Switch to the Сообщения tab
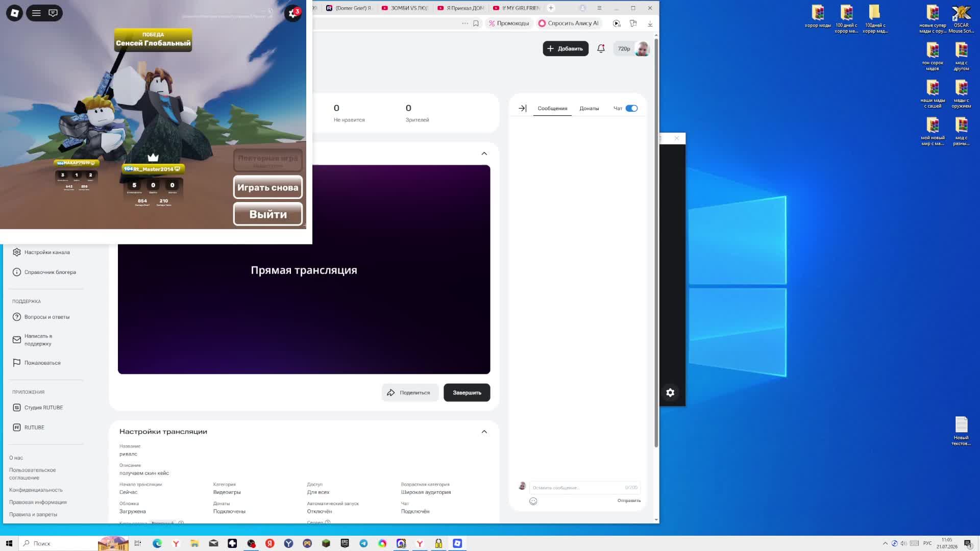980x551 pixels. [x=552, y=108]
